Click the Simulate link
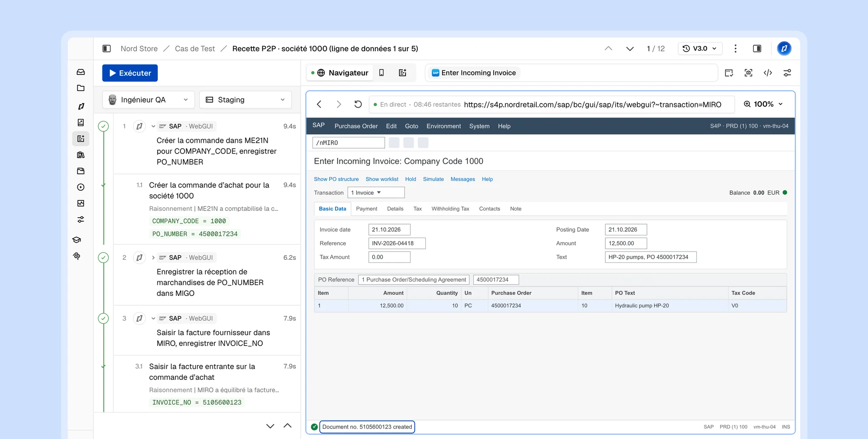 [x=433, y=179]
